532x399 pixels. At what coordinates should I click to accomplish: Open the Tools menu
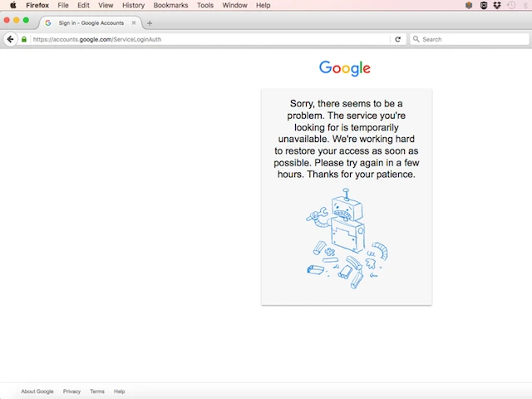click(x=205, y=5)
